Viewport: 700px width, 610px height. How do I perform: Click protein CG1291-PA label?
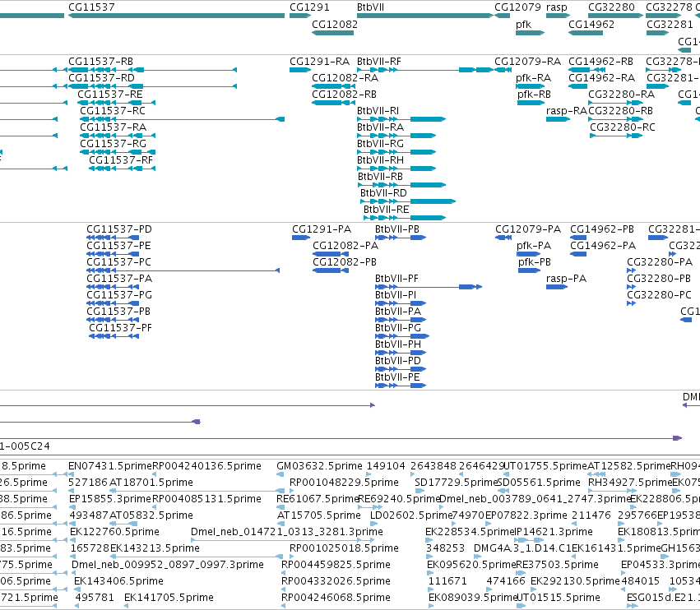click(322, 229)
